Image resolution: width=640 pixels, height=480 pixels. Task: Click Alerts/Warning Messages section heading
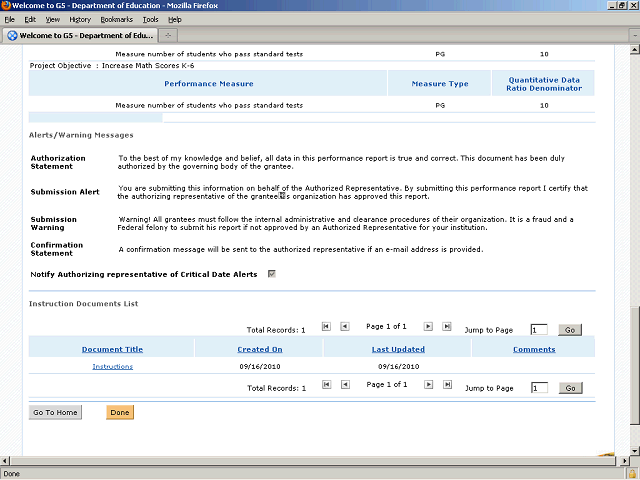pos(81,135)
